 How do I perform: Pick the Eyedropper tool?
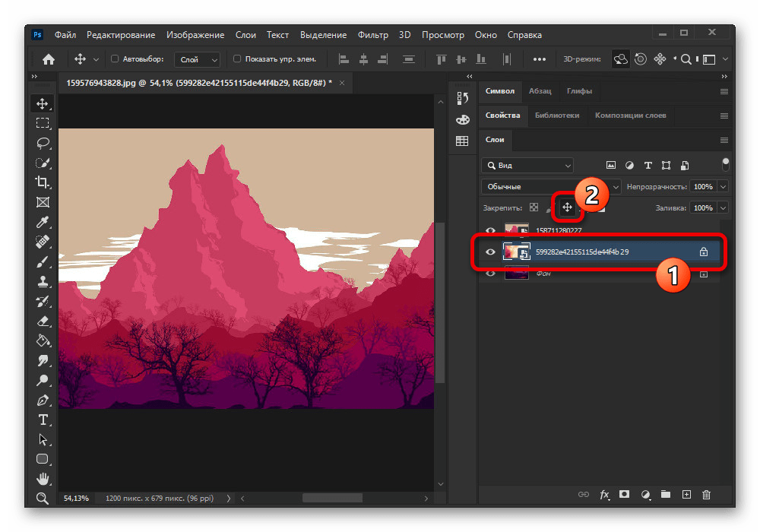(43, 222)
